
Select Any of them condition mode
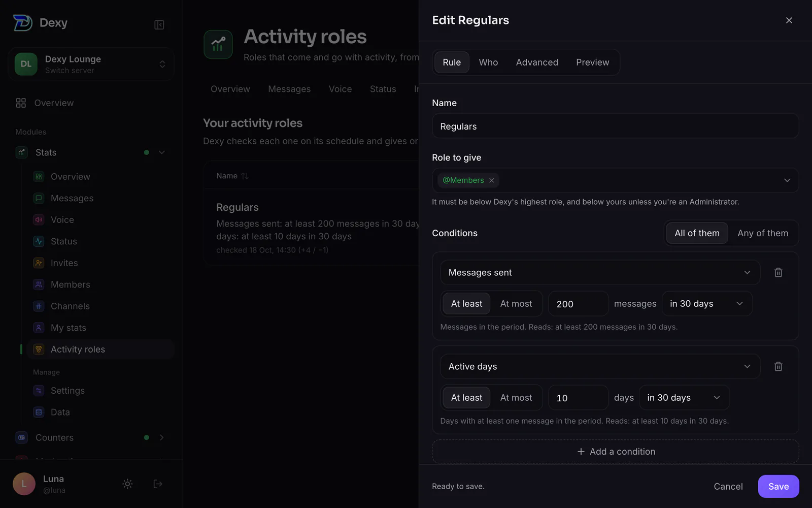coord(763,233)
